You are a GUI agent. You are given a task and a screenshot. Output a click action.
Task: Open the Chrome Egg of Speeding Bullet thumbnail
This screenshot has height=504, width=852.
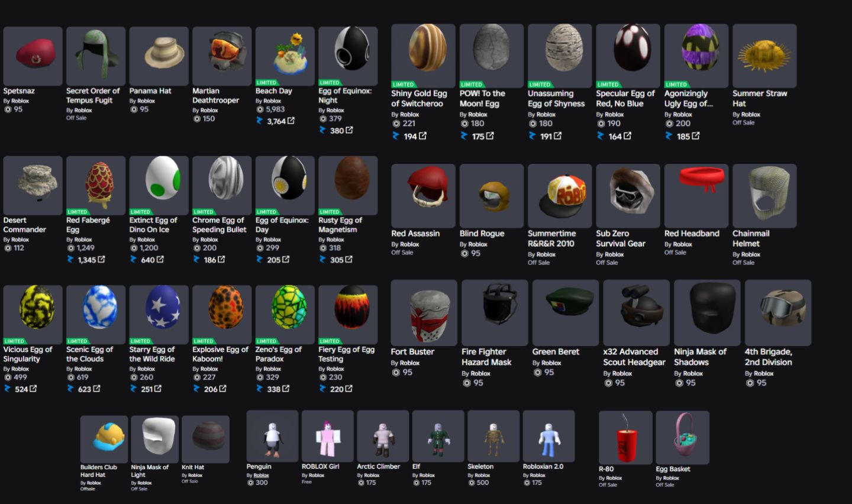pos(222,186)
